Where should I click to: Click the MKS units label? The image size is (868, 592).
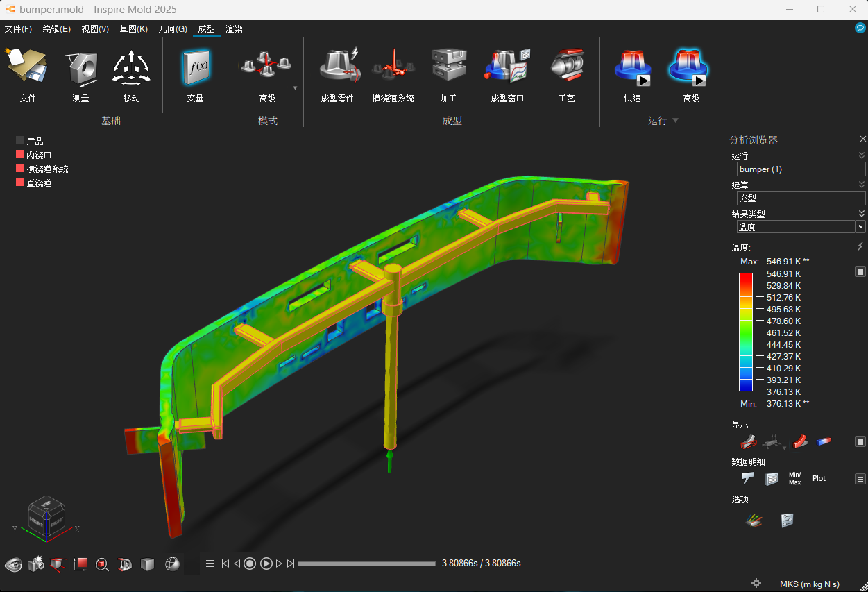coord(810,584)
